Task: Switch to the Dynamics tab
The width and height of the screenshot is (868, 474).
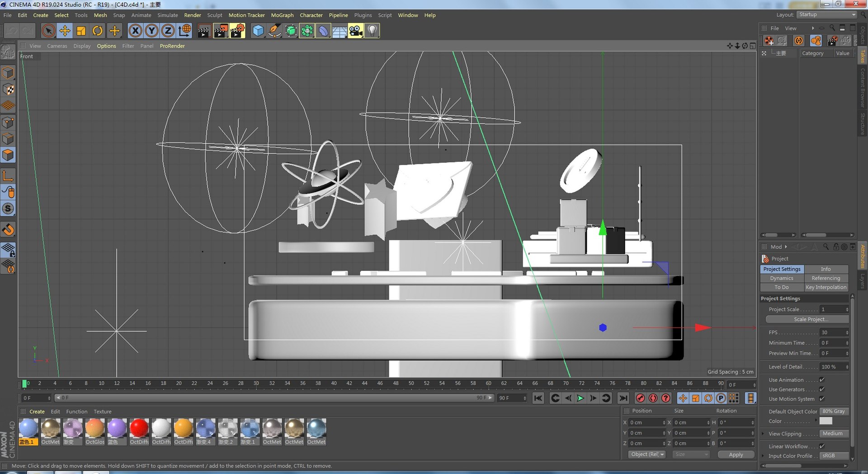Action: [x=782, y=278]
